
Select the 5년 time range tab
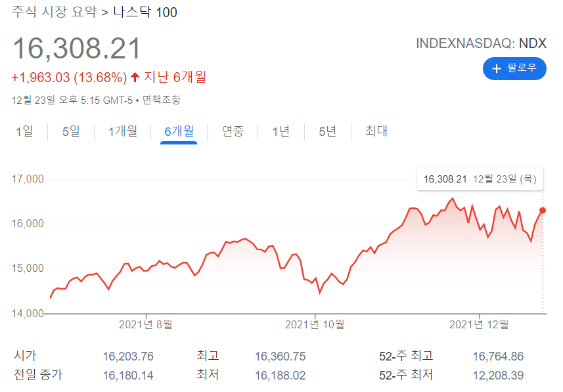click(327, 131)
